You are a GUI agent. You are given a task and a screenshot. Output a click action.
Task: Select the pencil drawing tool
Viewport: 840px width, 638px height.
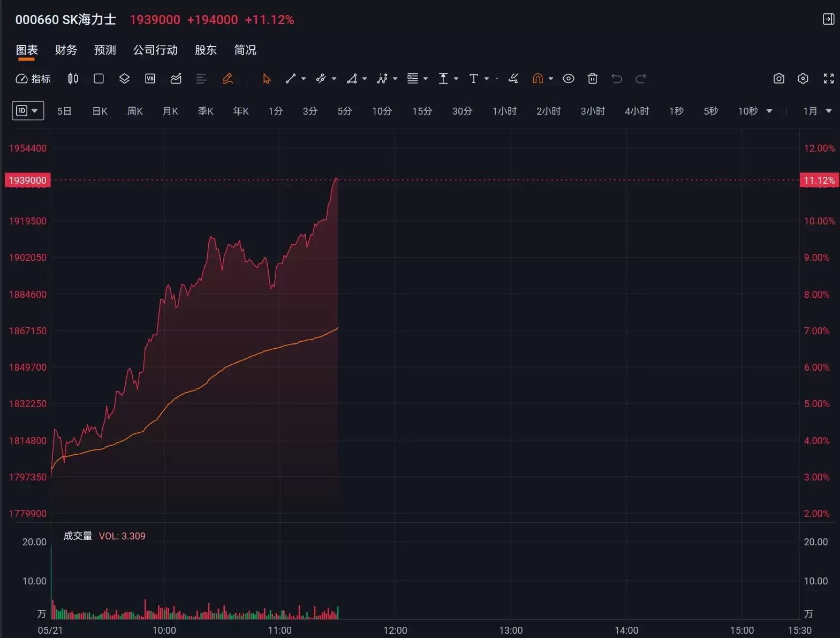coord(228,79)
